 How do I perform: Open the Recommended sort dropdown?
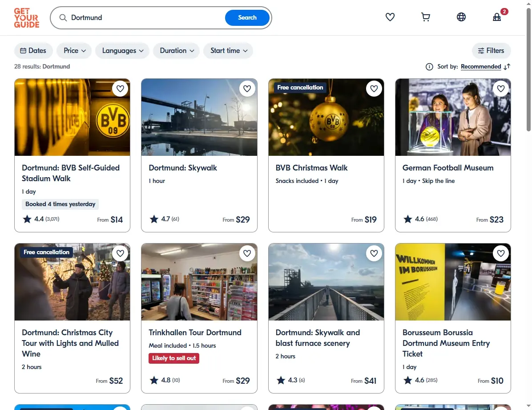click(x=481, y=67)
